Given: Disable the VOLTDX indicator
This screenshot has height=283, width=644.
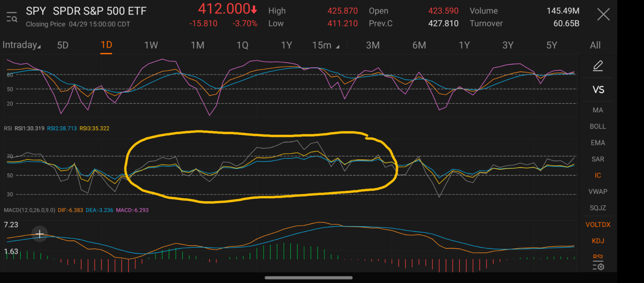Looking at the screenshot, I should 598,225.
